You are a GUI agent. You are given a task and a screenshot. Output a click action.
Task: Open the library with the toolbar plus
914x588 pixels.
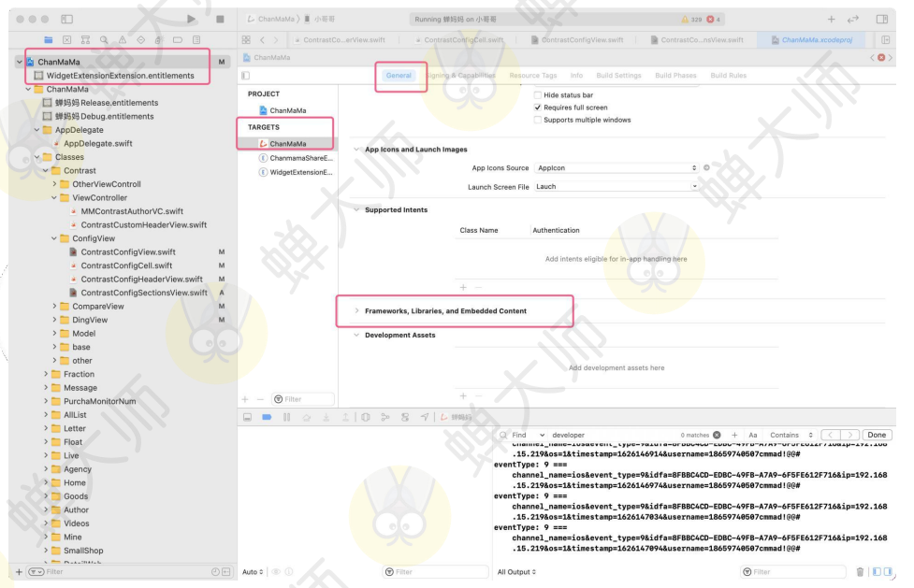click(832, 20)
